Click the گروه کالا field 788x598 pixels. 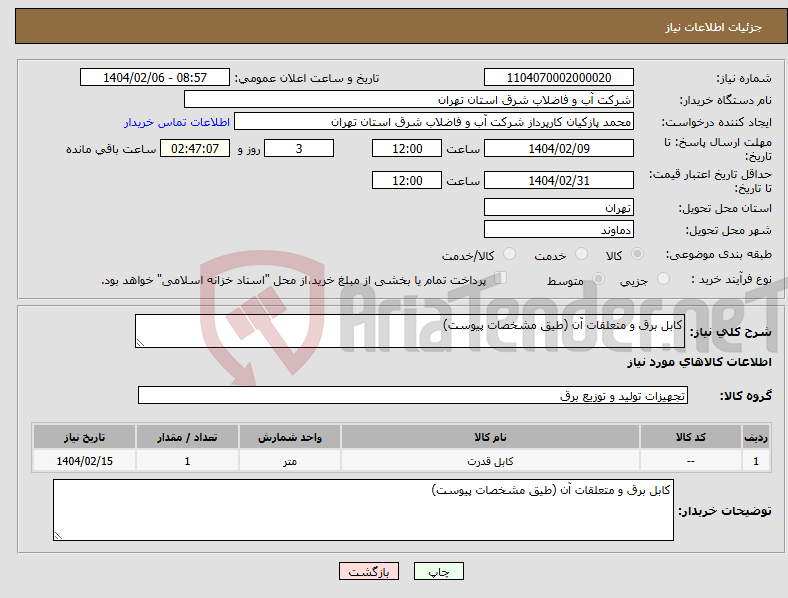pos(413,395)
